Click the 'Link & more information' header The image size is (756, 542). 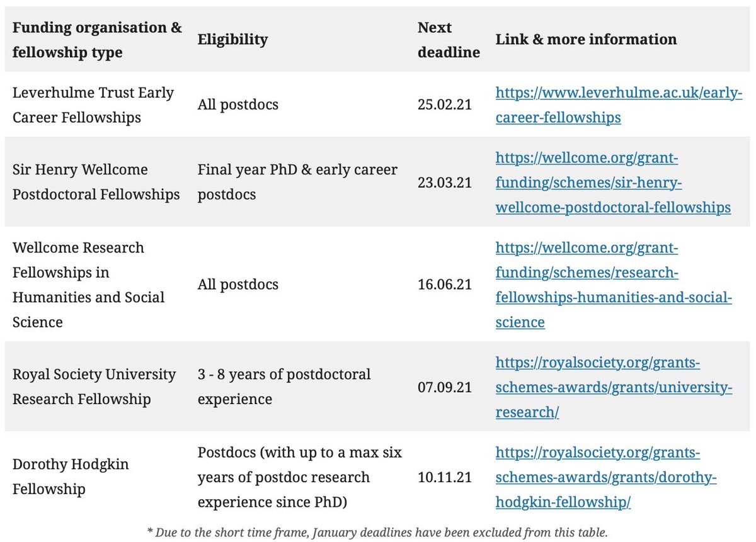pos(586,40)
